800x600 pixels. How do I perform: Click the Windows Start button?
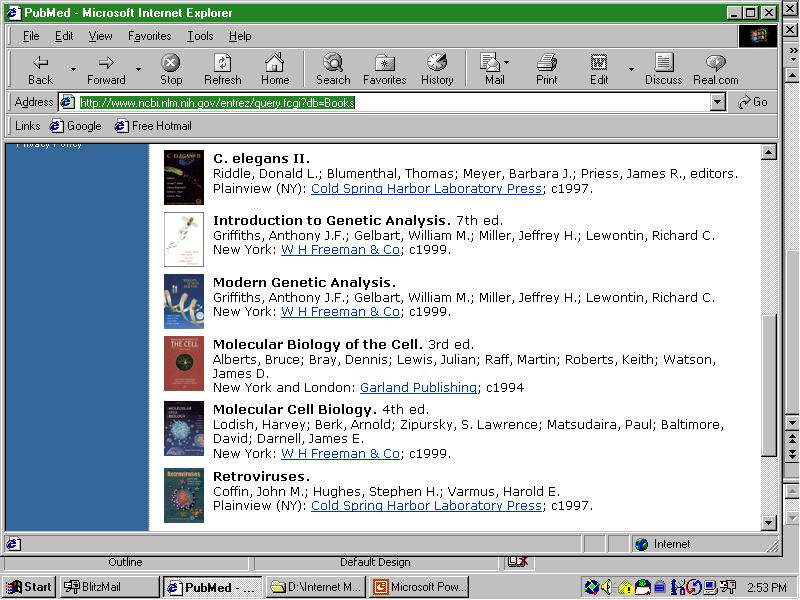pos(29,587)
